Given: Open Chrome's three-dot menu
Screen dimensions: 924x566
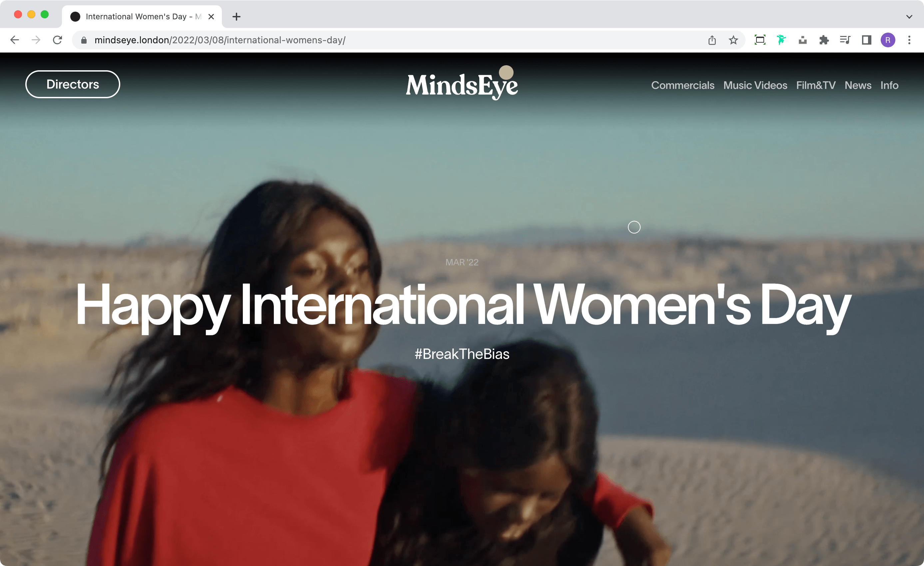Looking at the screenshot, I should [909, 40].
